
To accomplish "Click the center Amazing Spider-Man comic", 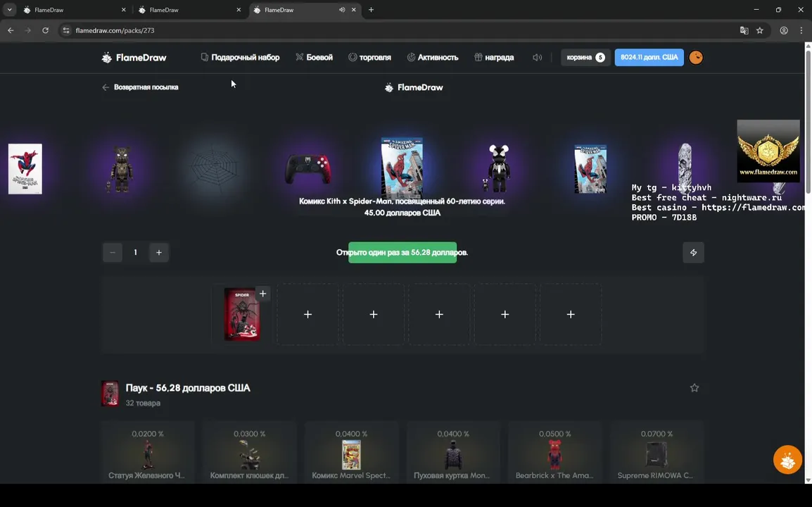I will tap(402, 168).
